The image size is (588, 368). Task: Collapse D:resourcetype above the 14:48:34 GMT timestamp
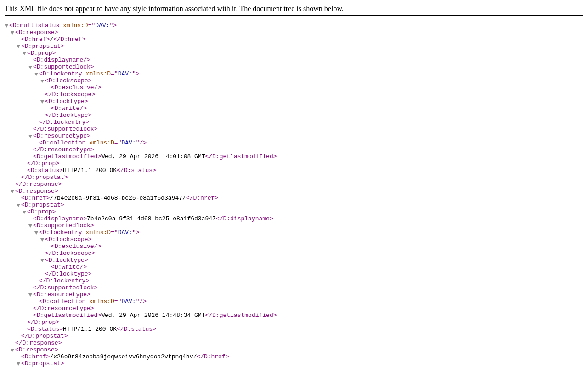[30, 295]
